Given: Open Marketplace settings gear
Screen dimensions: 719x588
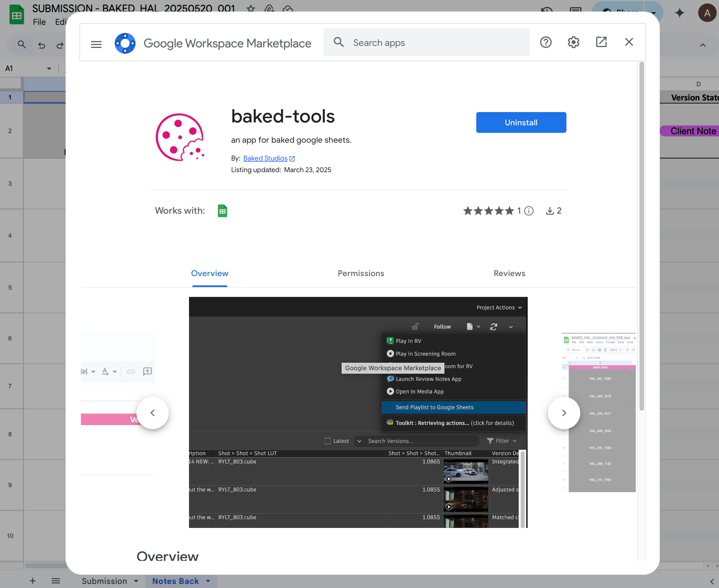Looking at the screenshot, I should [573, 42].
